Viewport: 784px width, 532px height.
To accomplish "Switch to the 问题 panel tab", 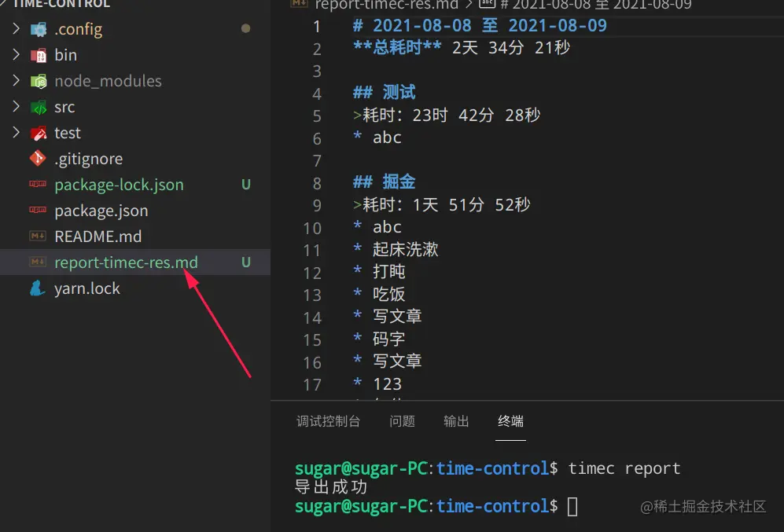I will point(402,421).
